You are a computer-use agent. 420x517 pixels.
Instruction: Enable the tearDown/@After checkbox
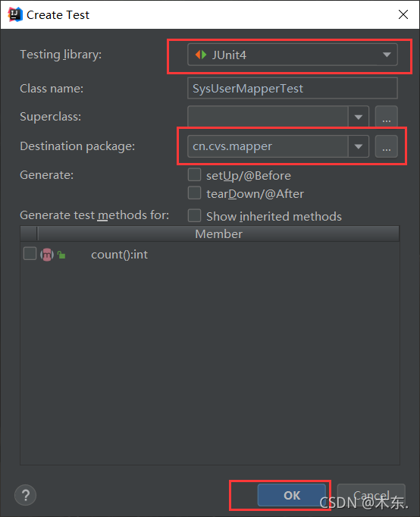(194, 193)
